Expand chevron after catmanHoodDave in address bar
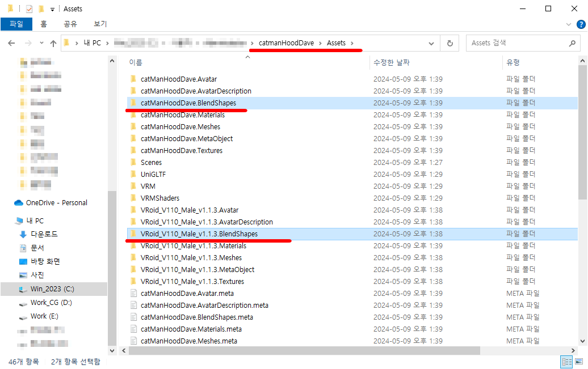This screenshot has width=588, height=369. click(x=320, y=43)
